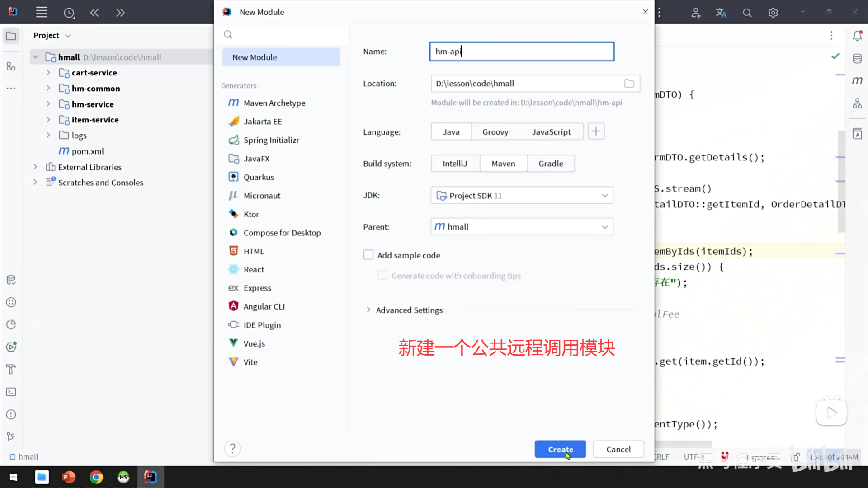The image size is (868, 488).
Task: Click the Create button
Action: coord(560,449)
